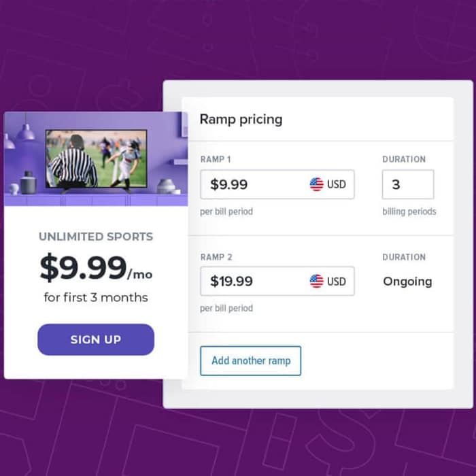The height and width of the screenshot is (476, 476).
Task: Click the RAMP 2 label
Action: pyautogui.click(x=216, y=257)
